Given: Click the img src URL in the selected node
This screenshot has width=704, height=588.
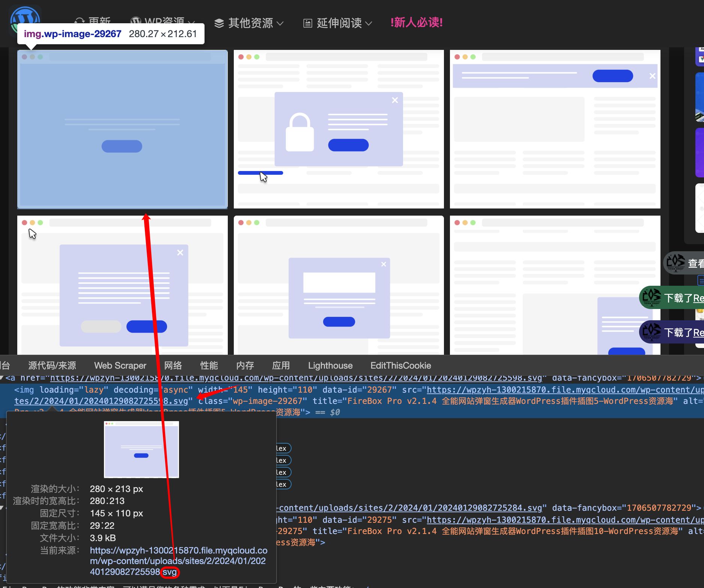Looking at the screenshot, I should 565,390.
